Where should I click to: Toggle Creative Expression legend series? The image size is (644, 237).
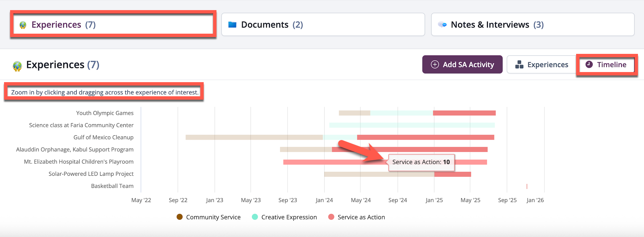284,217
